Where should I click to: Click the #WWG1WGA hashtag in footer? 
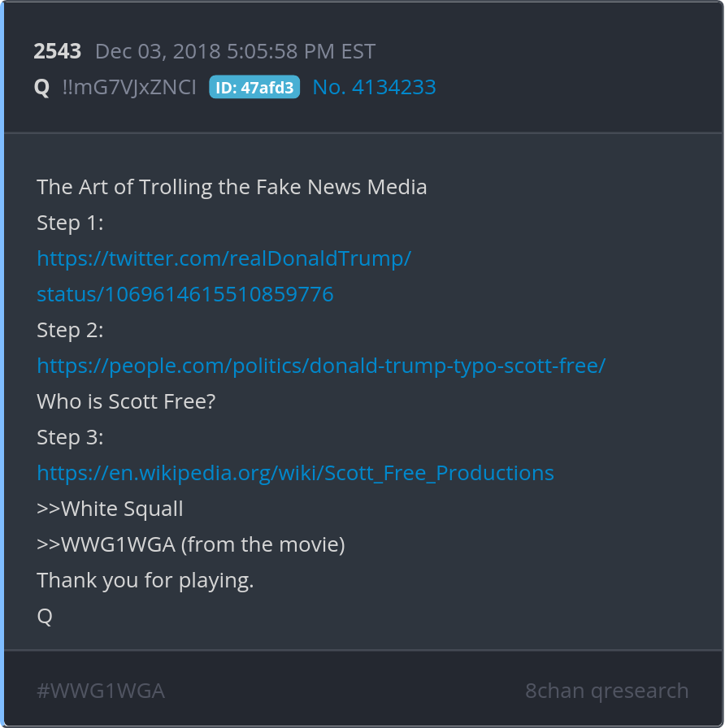click(101, 691)
